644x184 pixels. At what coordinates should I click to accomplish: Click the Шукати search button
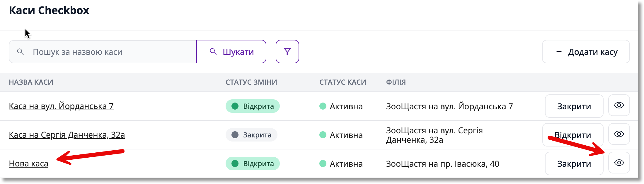click(x=231, y=52)
